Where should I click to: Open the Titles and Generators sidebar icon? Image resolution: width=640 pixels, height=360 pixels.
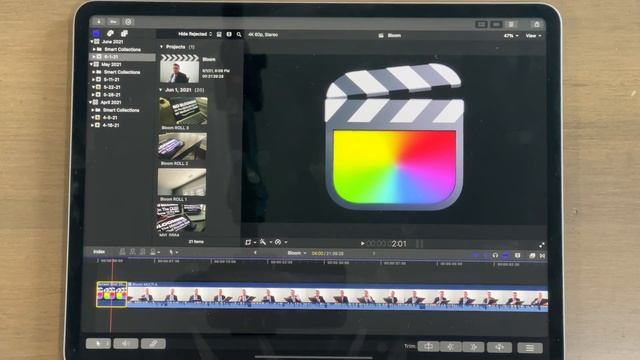(124, 33)
